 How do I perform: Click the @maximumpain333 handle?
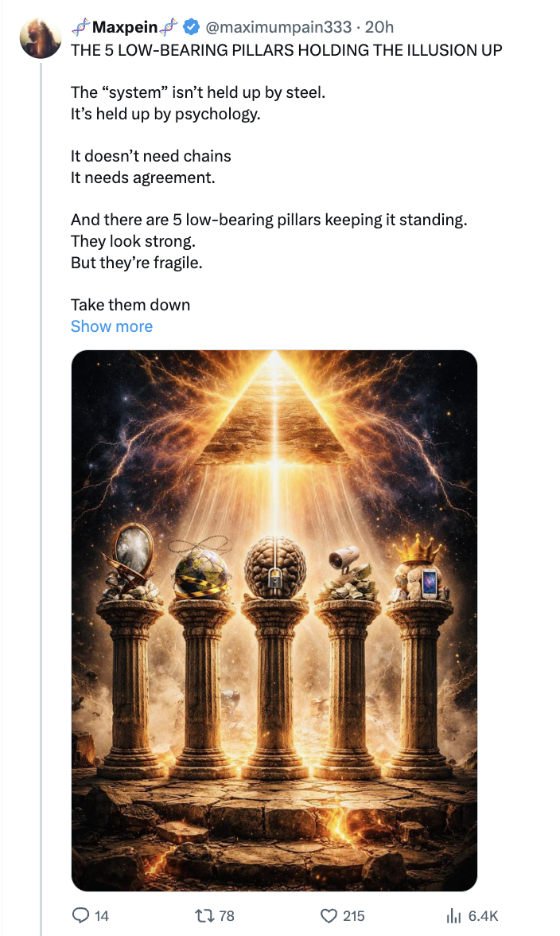pos(278,28)
